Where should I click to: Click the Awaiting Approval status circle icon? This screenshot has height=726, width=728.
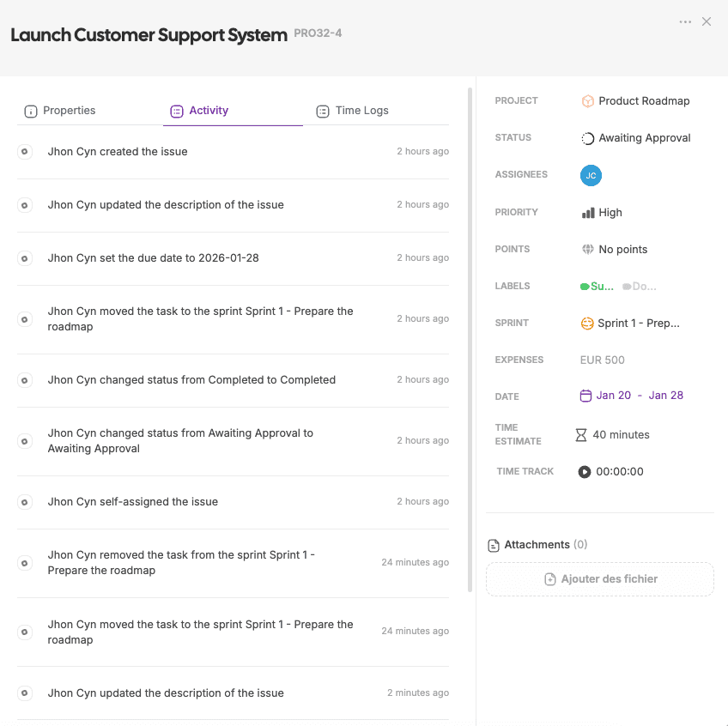pyautogui.click(x=587, y=138)
